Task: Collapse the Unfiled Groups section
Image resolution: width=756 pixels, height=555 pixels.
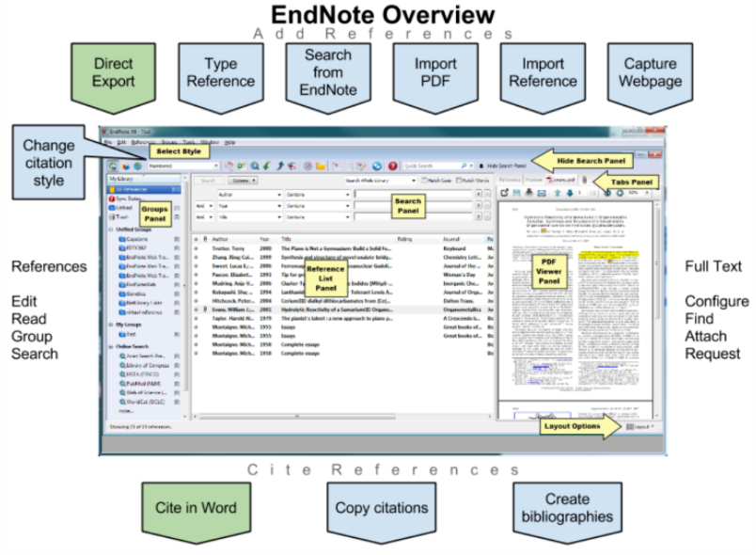Action: pyautogui.click(x=111, y=230)
